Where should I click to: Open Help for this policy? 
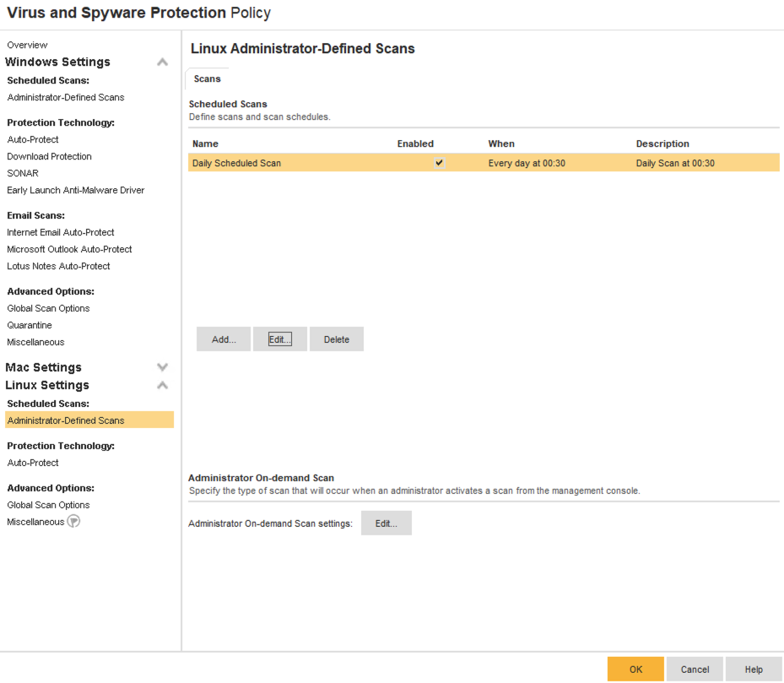click(x=753, y=669)
